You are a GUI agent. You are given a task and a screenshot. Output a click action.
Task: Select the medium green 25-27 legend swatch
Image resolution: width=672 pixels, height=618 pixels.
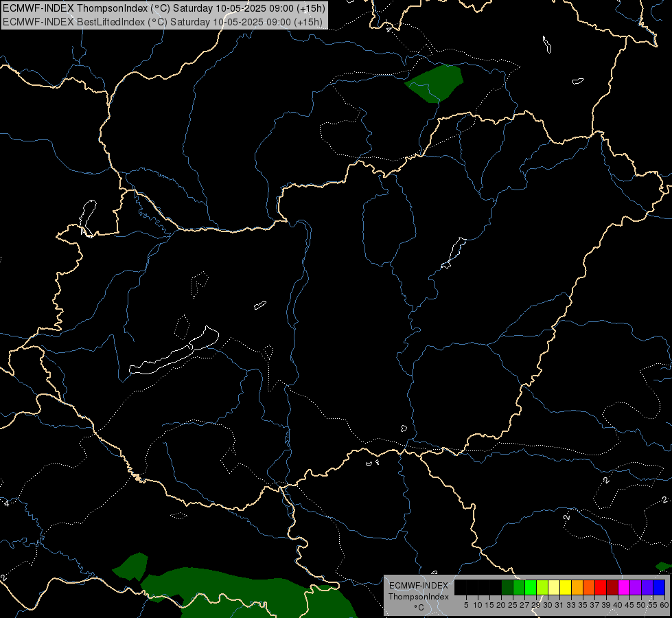519,587
